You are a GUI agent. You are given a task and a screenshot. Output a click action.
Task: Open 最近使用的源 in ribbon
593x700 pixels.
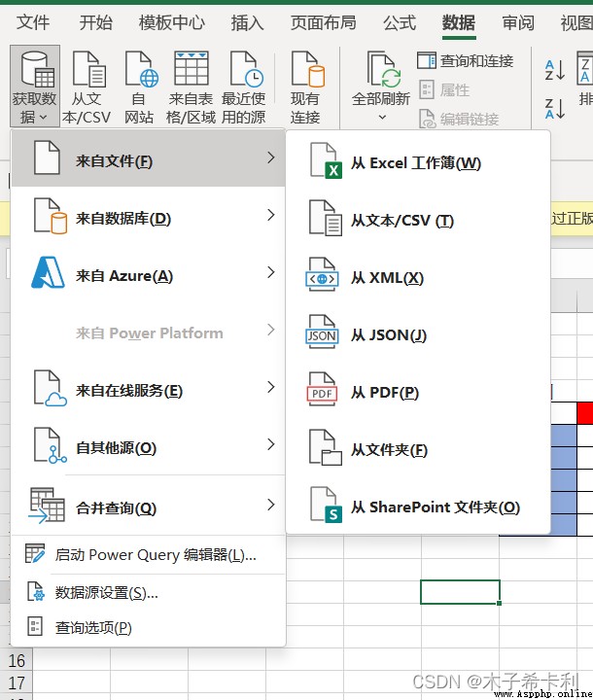244,87
